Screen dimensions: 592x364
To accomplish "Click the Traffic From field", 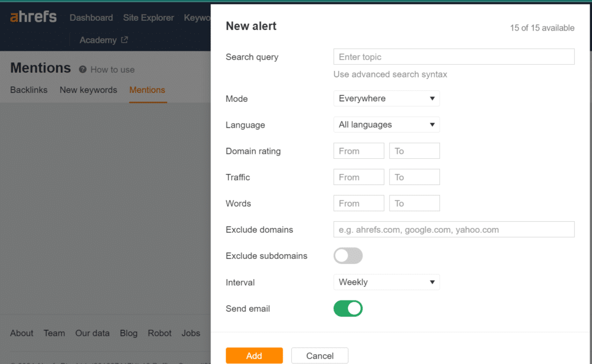I will click(358, 177).
